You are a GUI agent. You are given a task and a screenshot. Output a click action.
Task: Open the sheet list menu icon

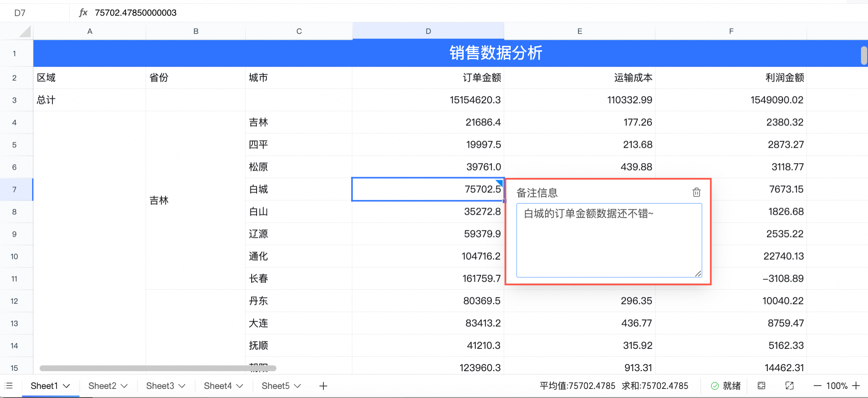(9, 386)
